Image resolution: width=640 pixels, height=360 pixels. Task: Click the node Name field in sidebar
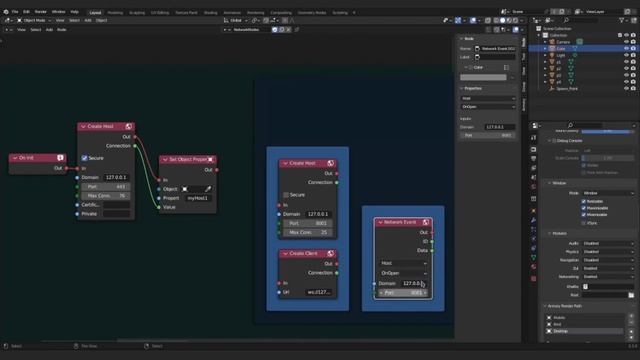(x=495, y=49)
